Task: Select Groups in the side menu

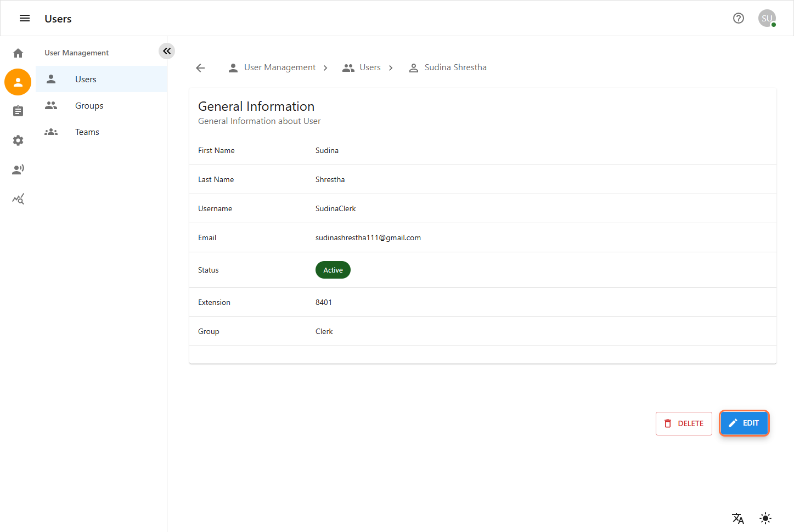Action: [89, 106]
